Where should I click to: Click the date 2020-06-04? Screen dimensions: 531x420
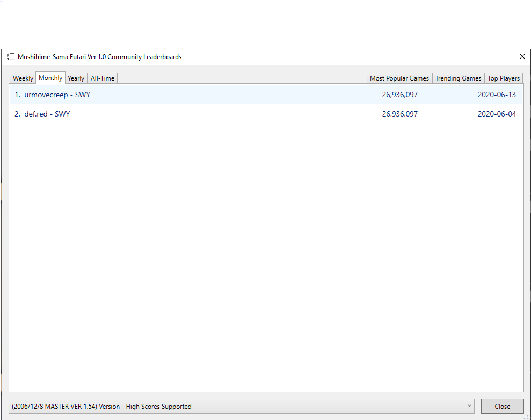pos(497,114)
